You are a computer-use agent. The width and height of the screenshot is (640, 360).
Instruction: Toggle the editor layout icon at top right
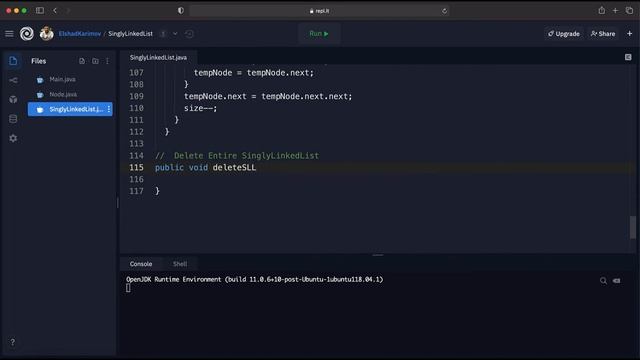tap(628, 57)
